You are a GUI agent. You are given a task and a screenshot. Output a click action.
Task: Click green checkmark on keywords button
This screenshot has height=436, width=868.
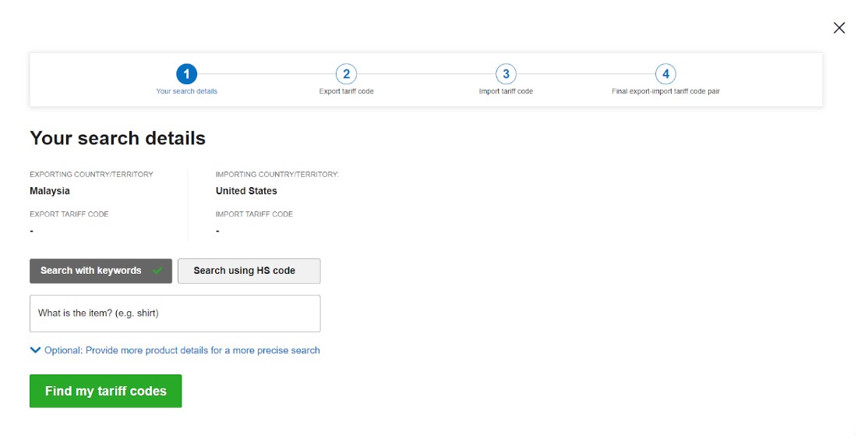pyautogui.click(x=157, y=271)
